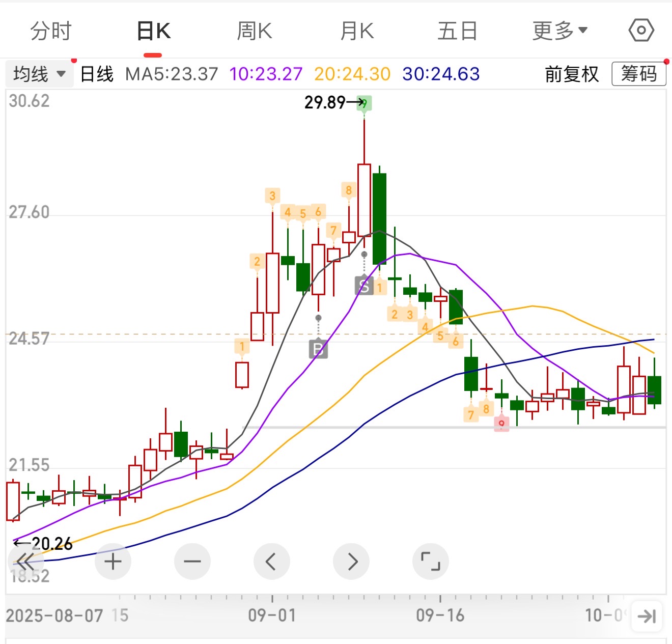672x644 pixels.
Task: Tap the 29.89 high price label
Action: coord(325,102)
